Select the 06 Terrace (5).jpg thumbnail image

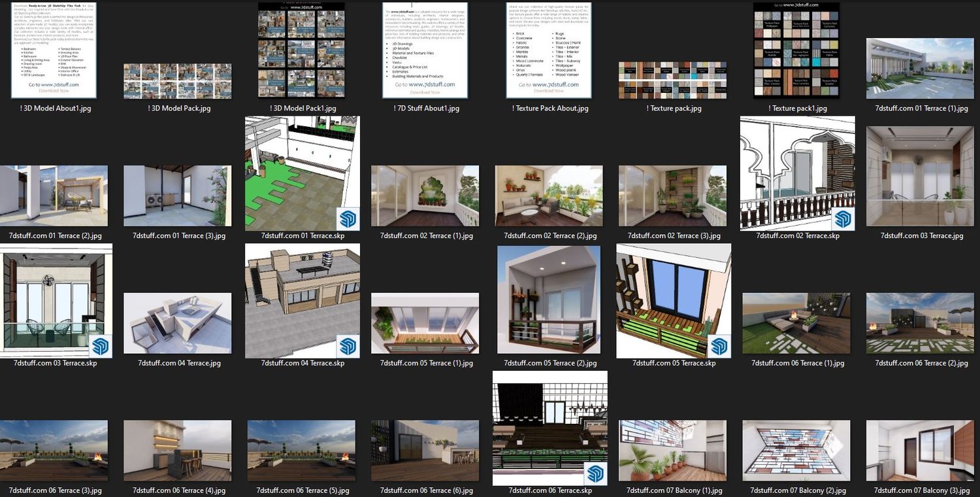point(301,451)
